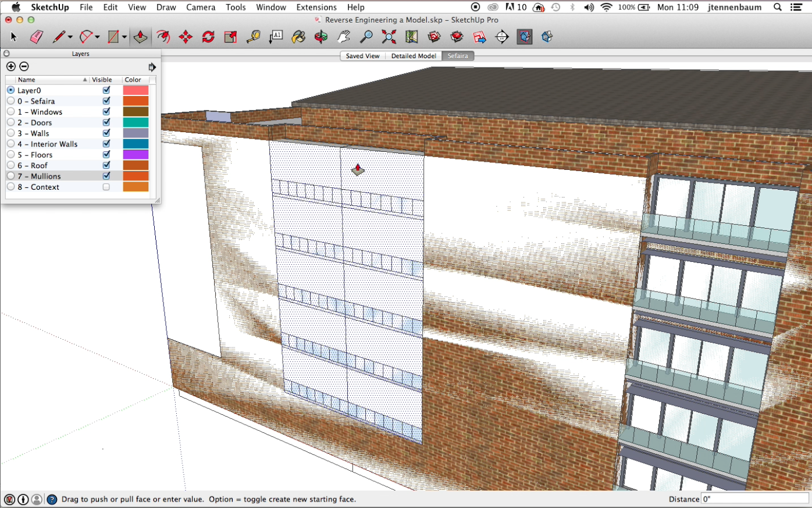
Task: Open the Extensions menu
Action: [316, 7]
